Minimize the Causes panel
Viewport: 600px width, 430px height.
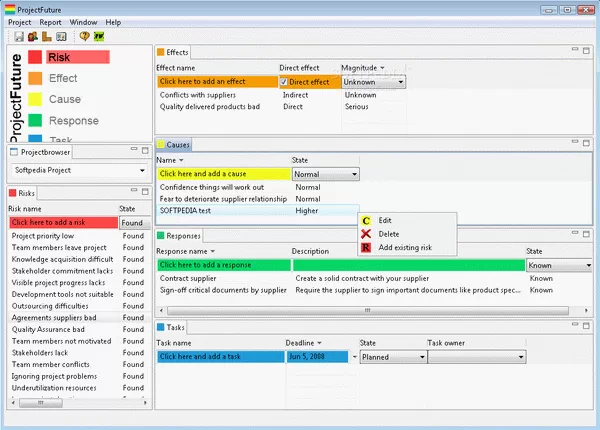point(577,143)
